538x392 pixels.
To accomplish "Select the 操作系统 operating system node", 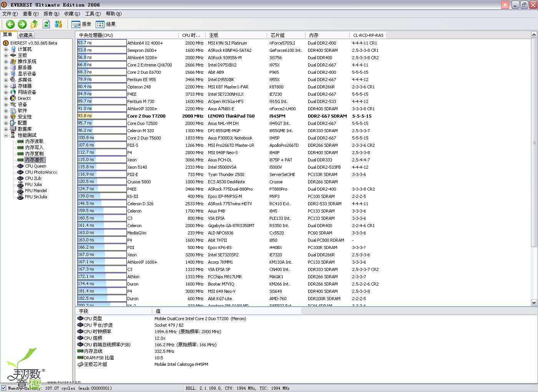I will (x=27, y=61).
